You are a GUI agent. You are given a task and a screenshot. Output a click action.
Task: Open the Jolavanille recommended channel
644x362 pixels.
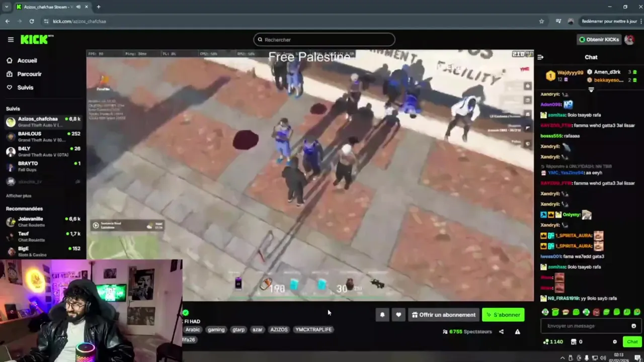[43, 222]
